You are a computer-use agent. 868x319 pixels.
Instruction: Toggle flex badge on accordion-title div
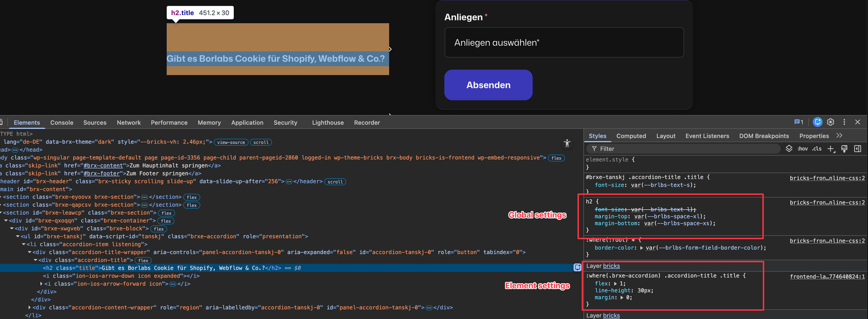pyautogui.click(x=144, y=261)
